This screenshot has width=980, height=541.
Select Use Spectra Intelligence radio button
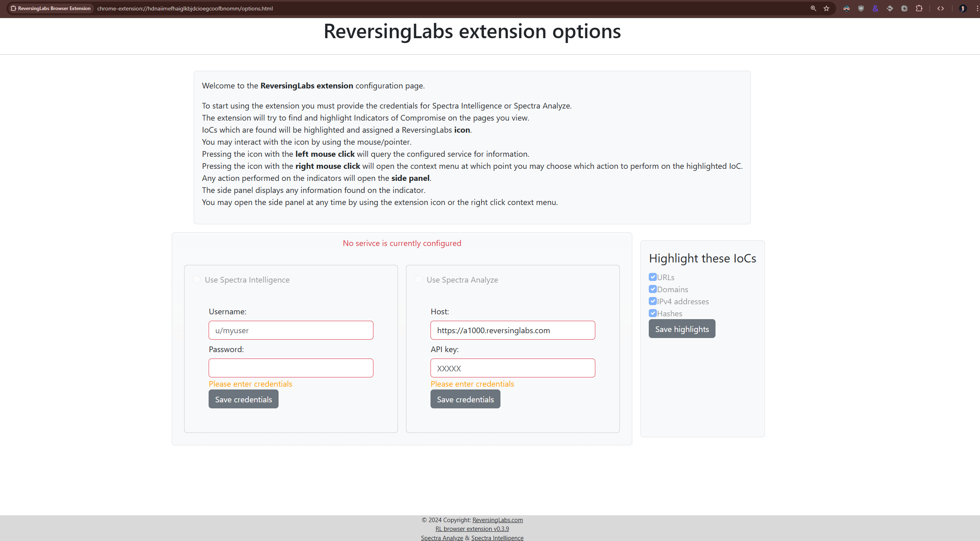pos(197,279)
